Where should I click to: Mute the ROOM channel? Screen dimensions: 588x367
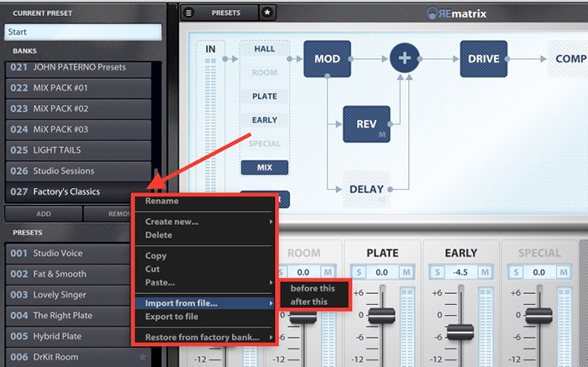pyautogui.click(x=328, y=272)
